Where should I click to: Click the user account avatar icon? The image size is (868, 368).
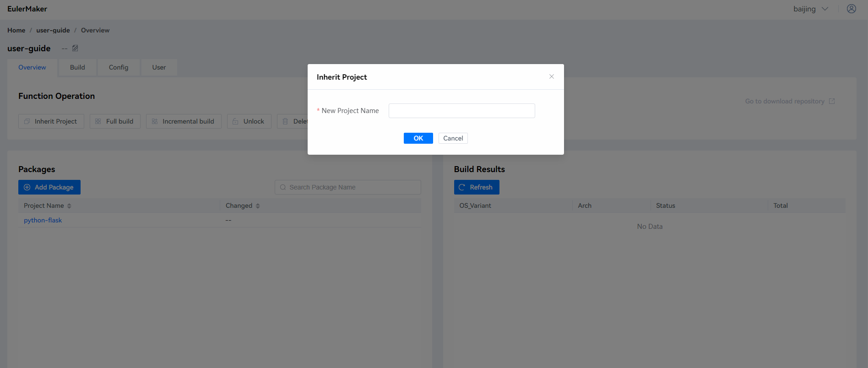851,9
